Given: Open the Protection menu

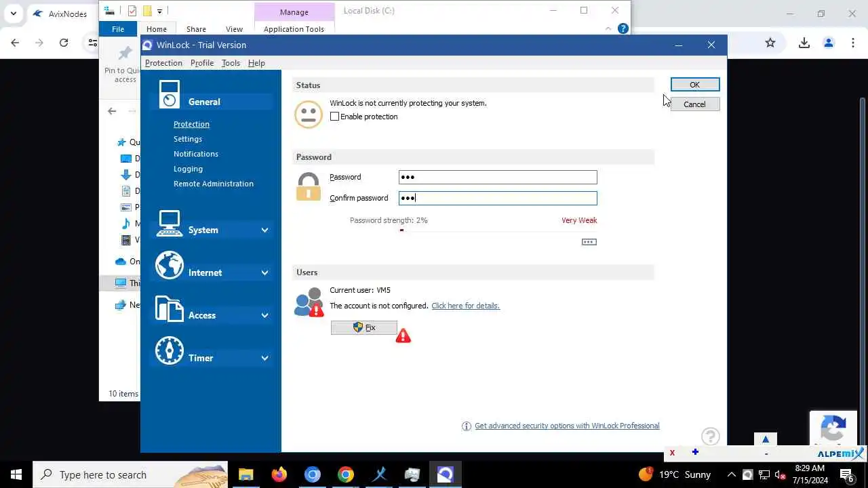Looking at the screenshot, I should click(163, 63).
